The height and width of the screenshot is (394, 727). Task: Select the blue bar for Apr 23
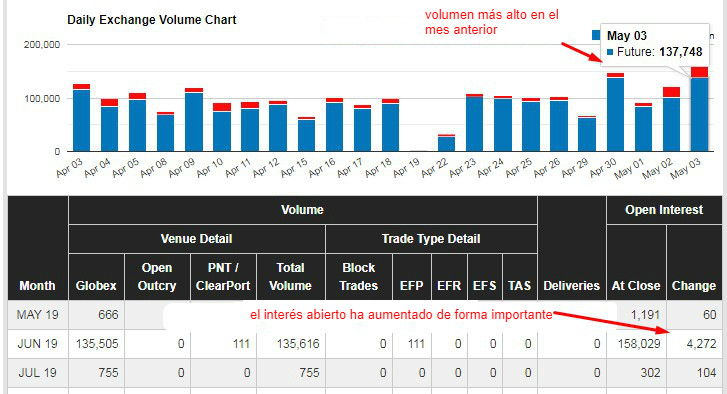click(474, 124)
